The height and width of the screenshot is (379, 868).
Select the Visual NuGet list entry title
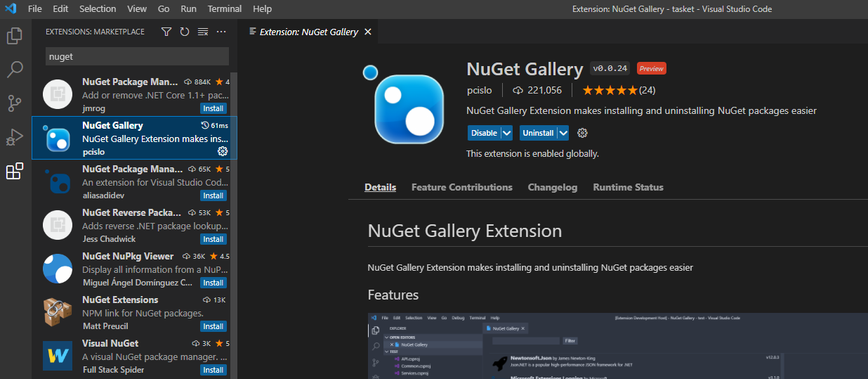(110, 343)
